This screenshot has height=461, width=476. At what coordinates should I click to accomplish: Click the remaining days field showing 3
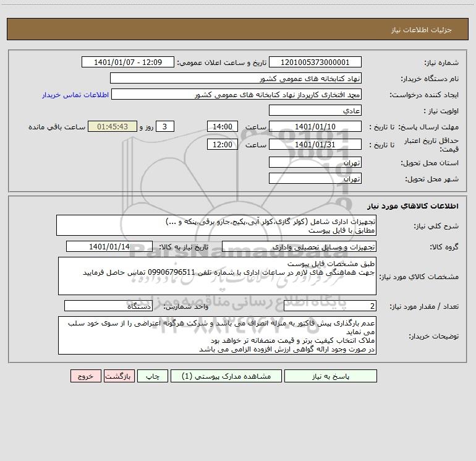point(165,126)
